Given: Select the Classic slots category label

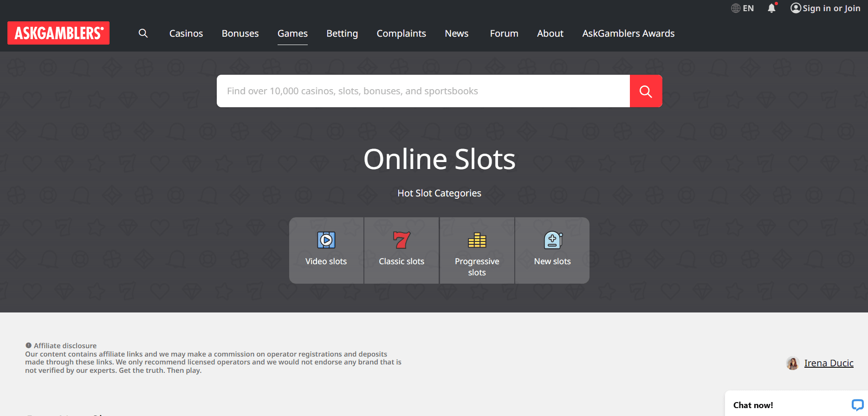Looking at the screenshot, I should [402, 261].
